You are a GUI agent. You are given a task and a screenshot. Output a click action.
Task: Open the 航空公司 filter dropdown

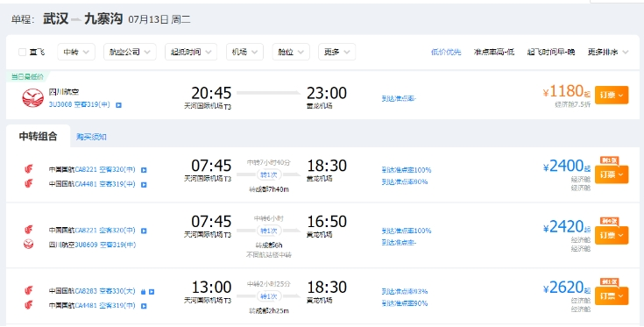point(130,53)
